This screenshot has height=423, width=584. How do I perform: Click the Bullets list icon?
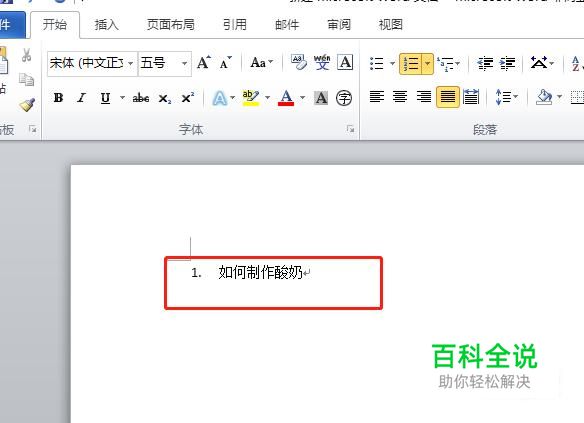pos(377,63)
